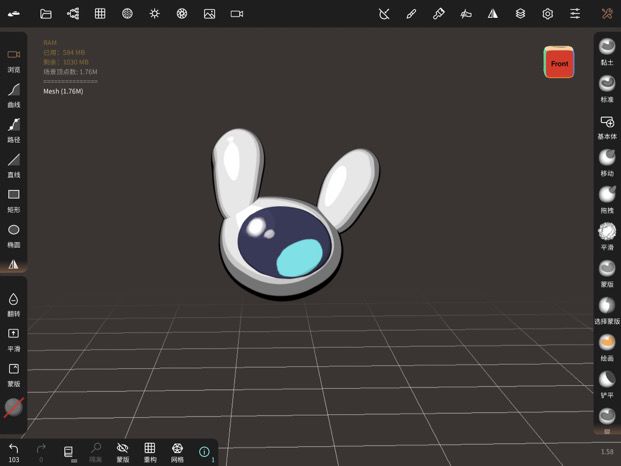Click the 重构 remesh button
Viewport: 621px width, 466px height.
coord(150,453)
